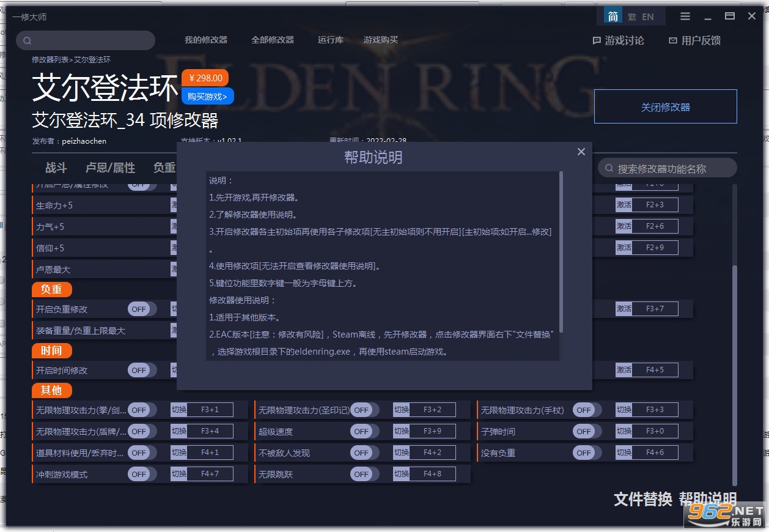Click the 负重 section header
The height and width of the screenshot is (532, 769).
51,289
